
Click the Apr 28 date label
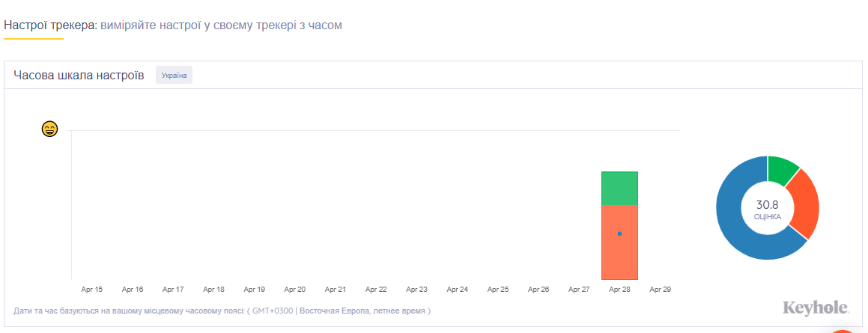619,290
